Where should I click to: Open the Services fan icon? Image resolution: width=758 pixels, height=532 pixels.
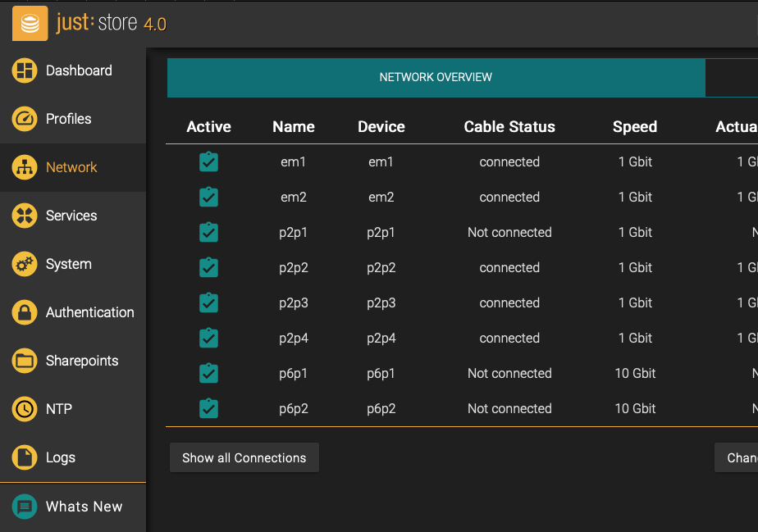[25, 216]
